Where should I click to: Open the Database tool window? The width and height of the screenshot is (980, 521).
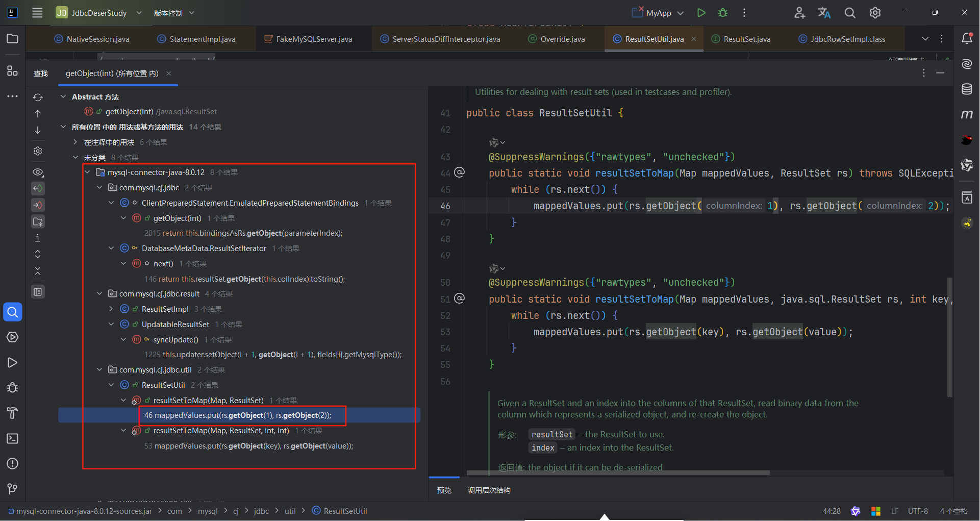[x=967, y=89]
